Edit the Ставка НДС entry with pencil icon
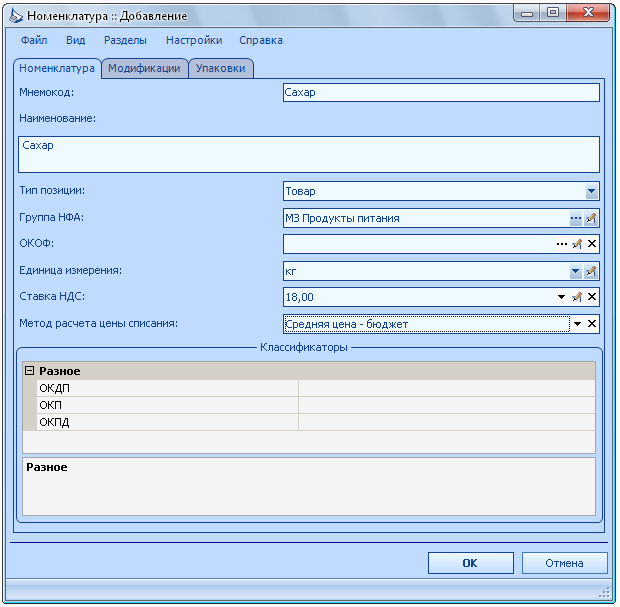 click(577, 297)
